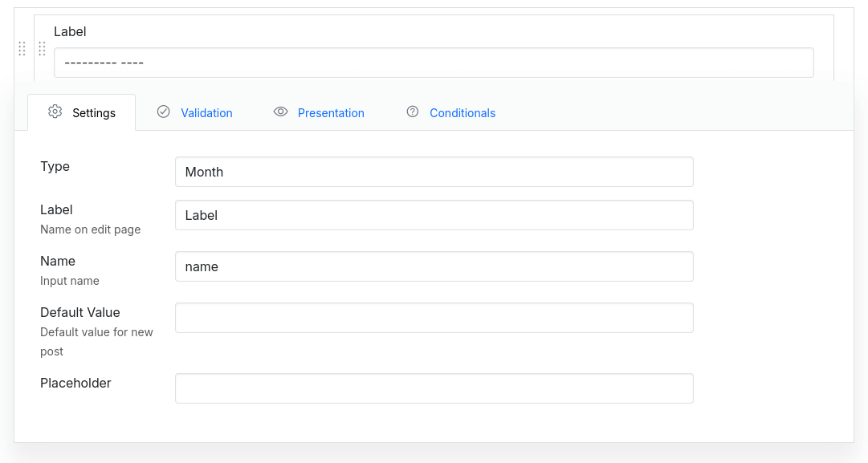Click the month segment in preview field
Screen dimensions: 868x463
coord(90,63)
